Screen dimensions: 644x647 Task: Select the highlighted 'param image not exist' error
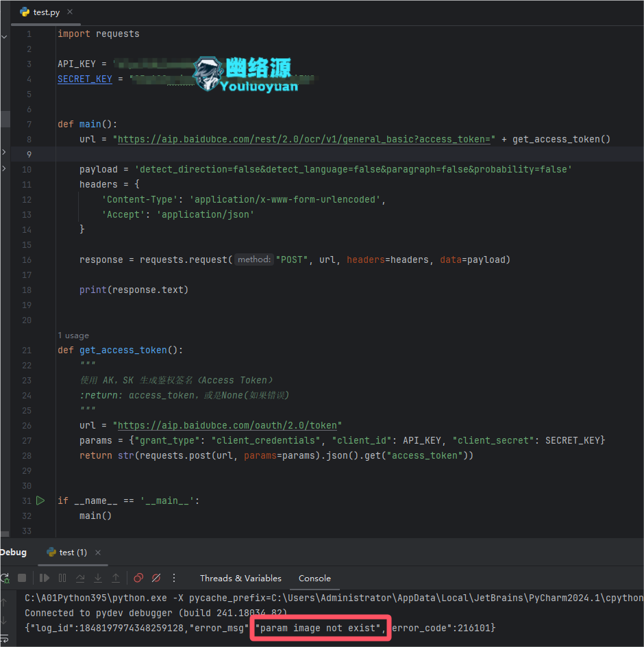click(320, 627)
